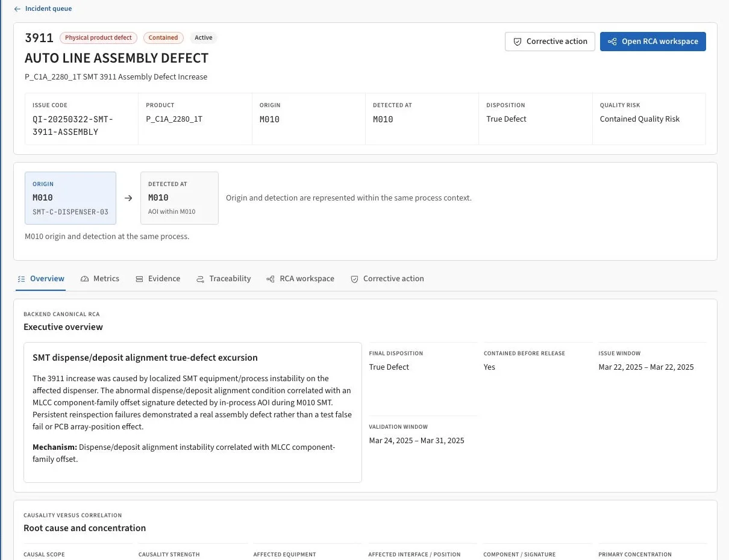Click the Traceability tab route icon

(x=201, y=279)
